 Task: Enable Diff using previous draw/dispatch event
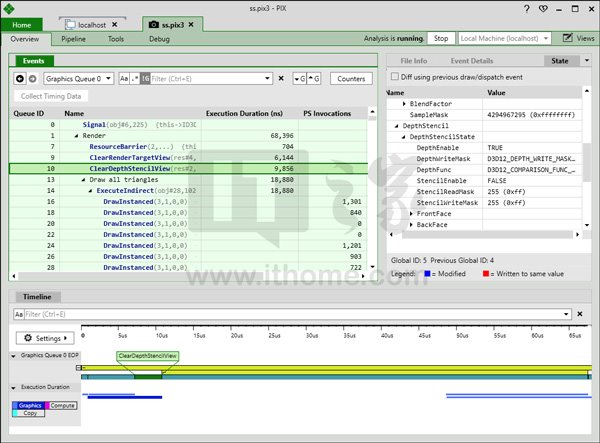pyautogui.click(x=393, y=76)
